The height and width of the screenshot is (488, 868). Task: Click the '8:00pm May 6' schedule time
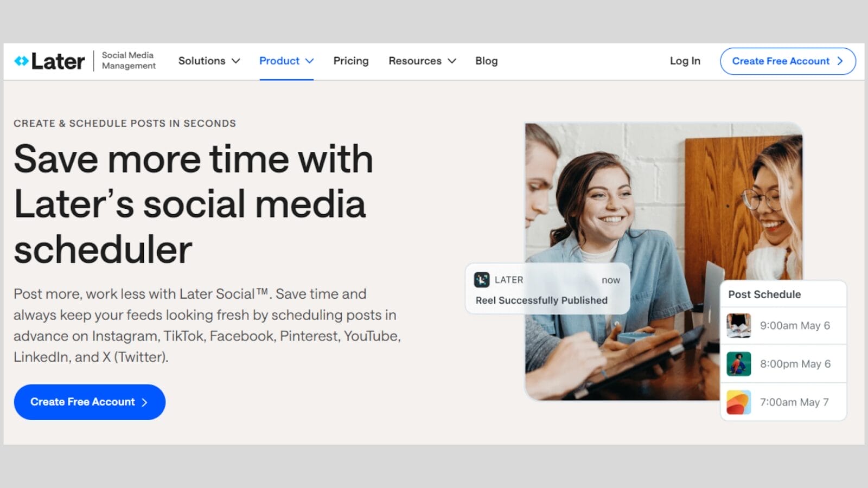(795, 364)
